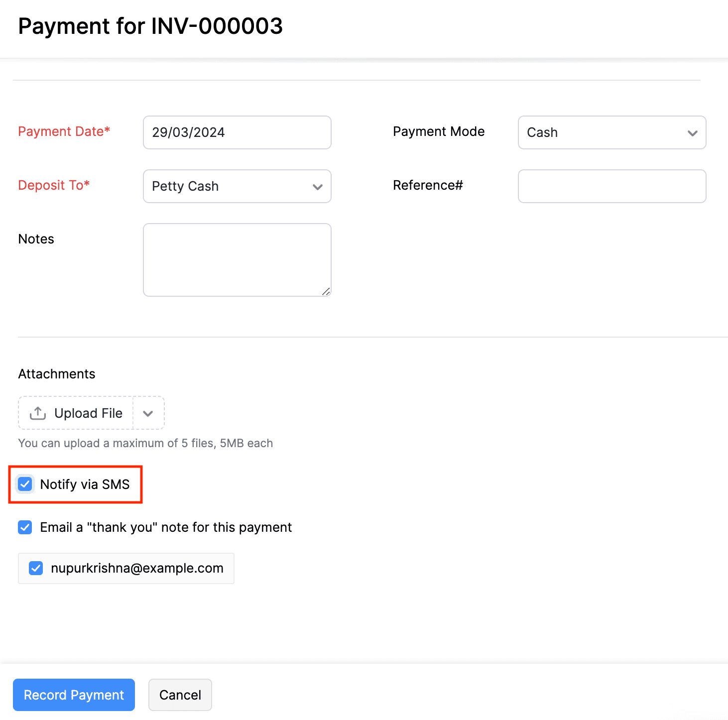Click the file upload limit hint text
Image resolution: width=728 pixels, height=720 pixels.
145,443
